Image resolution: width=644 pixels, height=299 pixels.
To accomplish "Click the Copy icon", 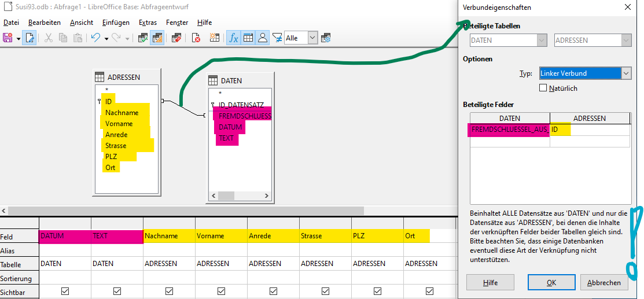I will [63, 38].
